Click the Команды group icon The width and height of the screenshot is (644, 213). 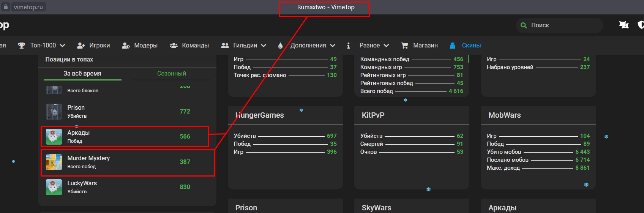(174, 46)
